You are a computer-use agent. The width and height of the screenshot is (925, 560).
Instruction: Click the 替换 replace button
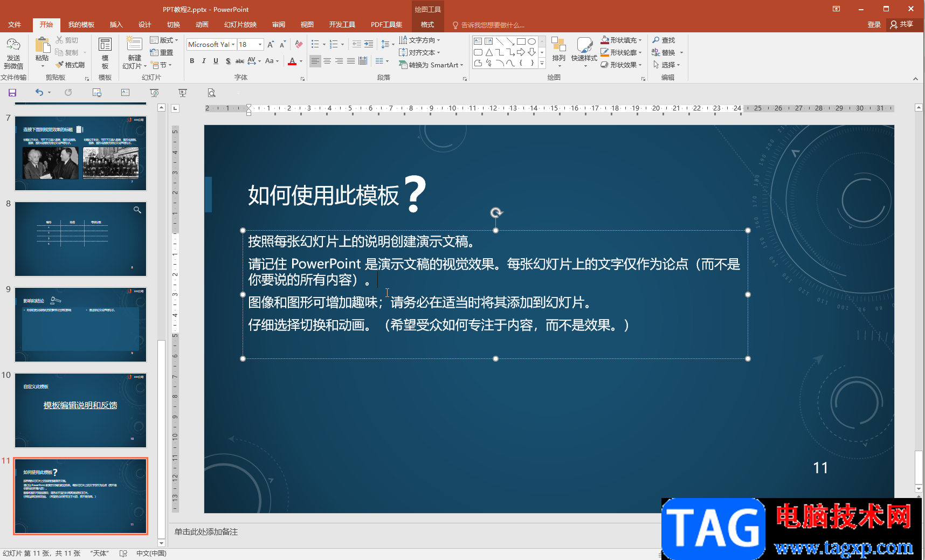(x=667, y=52)
